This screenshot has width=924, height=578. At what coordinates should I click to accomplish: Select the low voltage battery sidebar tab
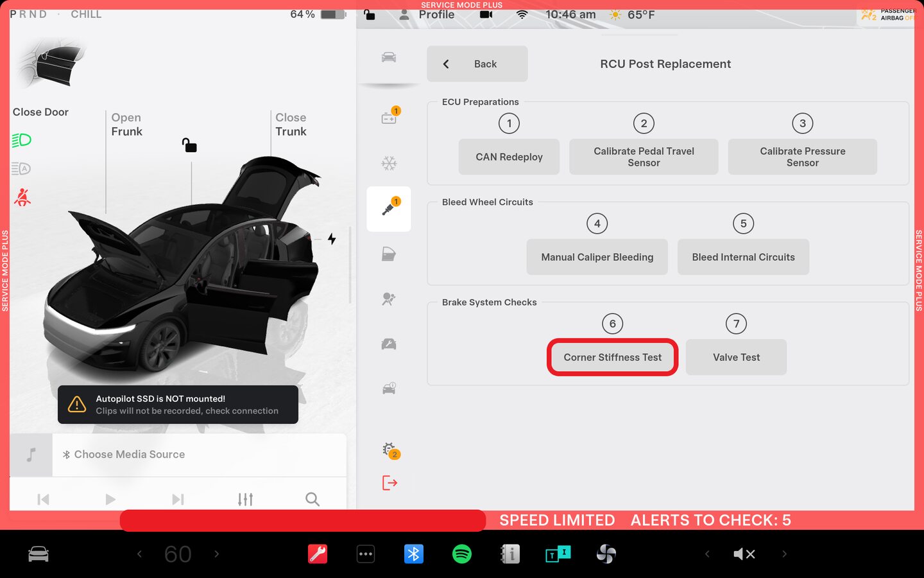[x=389, y=117]
